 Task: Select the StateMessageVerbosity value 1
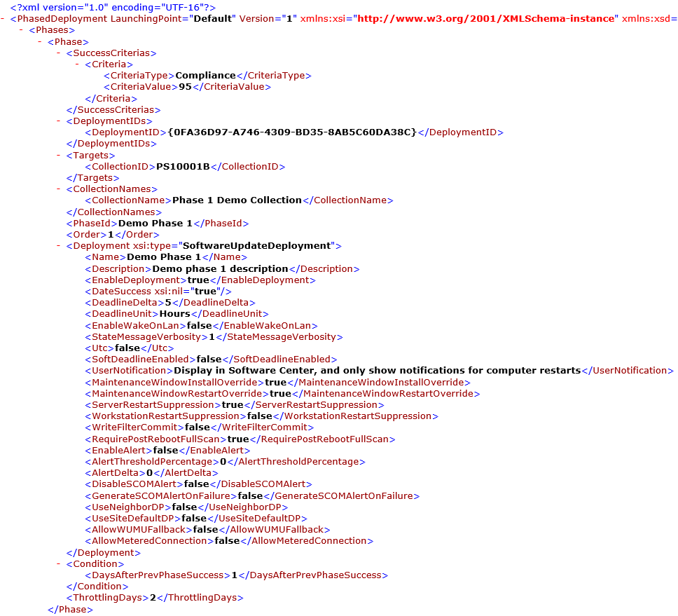coord(212,336)
